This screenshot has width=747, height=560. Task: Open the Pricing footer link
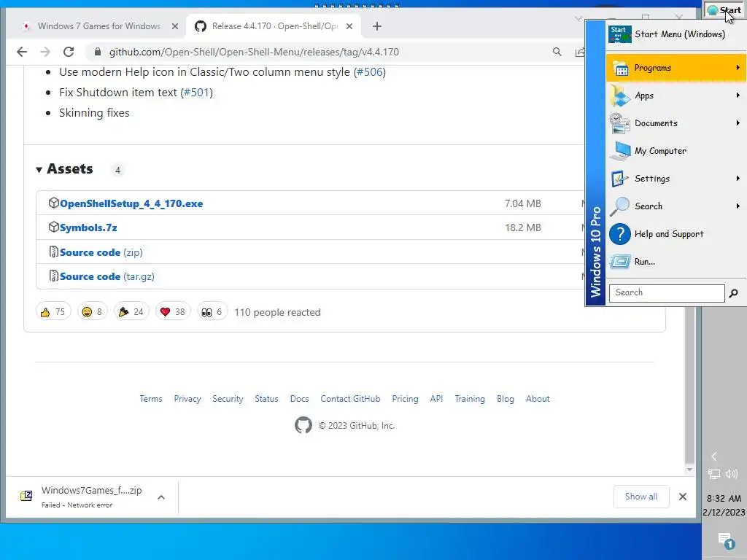click(x=405, y=399)
